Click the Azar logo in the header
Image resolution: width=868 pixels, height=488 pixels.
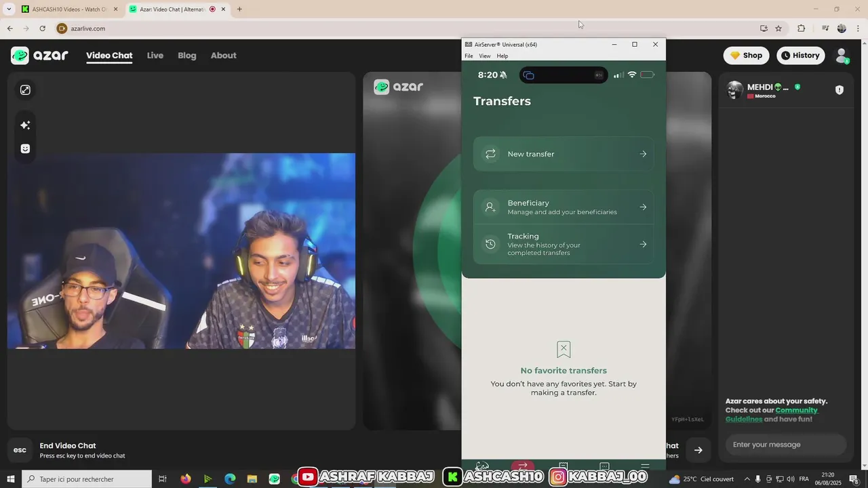tap(39, 56)
